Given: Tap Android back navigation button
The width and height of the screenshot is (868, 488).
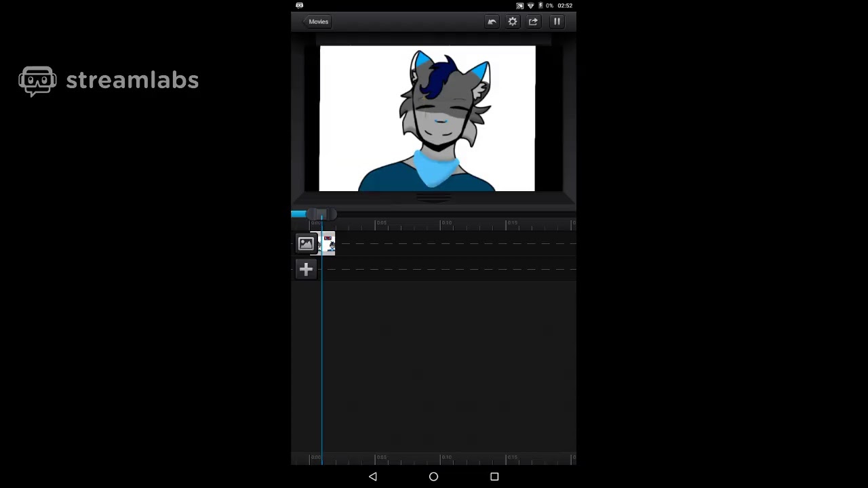Looking at the screenshot, I should (373, 477).
